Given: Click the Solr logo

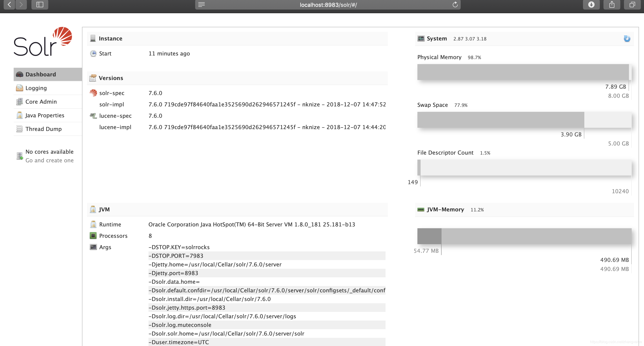Looking at the screenshot, I should point(43,42).
